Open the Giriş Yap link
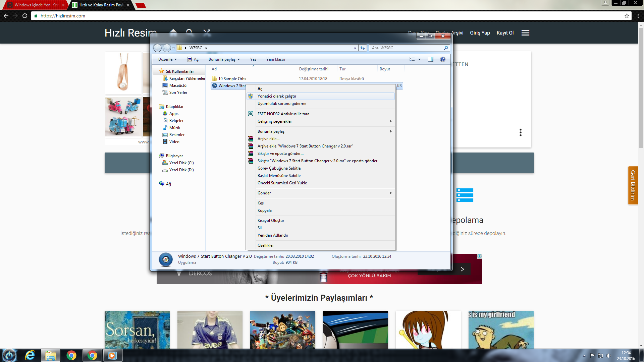This screenshot has width=644, height=362. coord(480,33)
